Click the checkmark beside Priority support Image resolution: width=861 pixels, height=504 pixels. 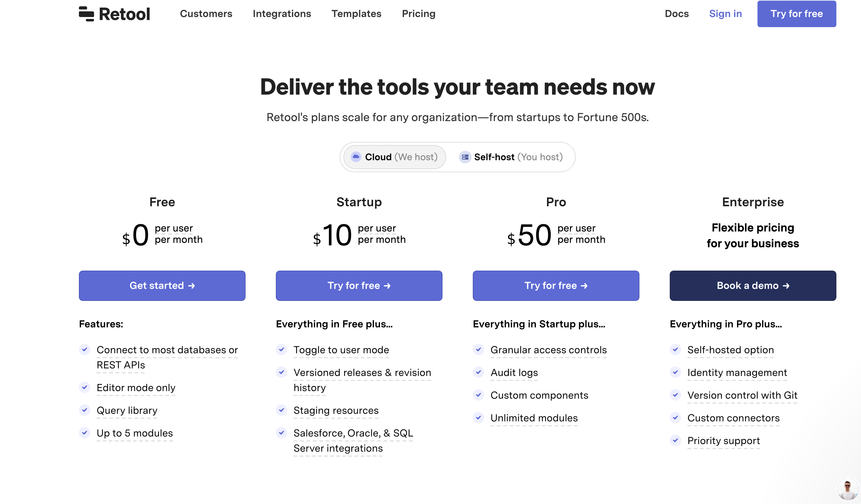pos(675,440)
